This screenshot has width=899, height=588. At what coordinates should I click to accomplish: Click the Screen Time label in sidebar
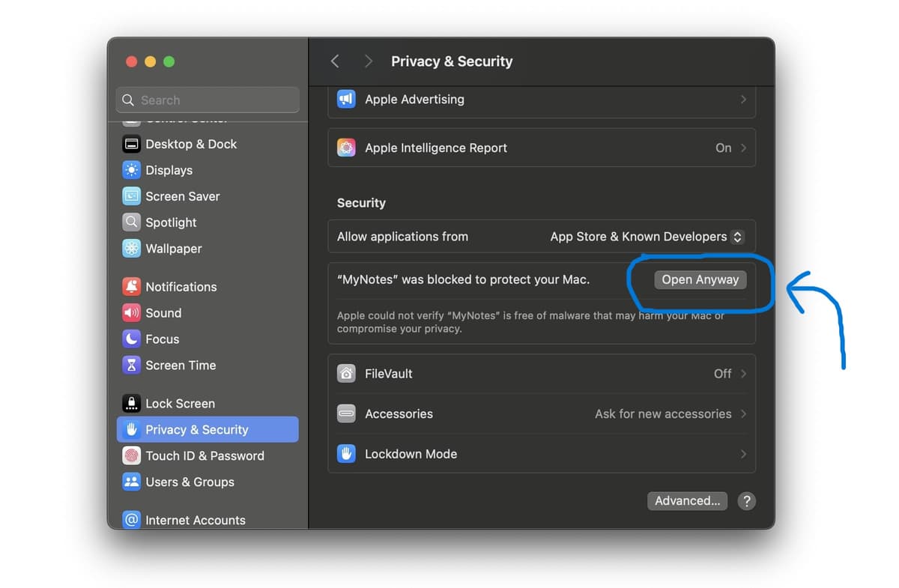181,366
